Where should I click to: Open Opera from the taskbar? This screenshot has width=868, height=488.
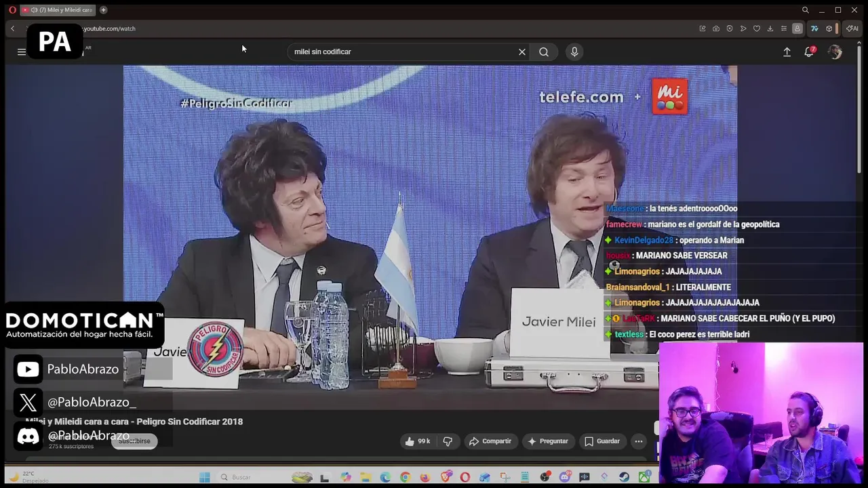[465, 477]
